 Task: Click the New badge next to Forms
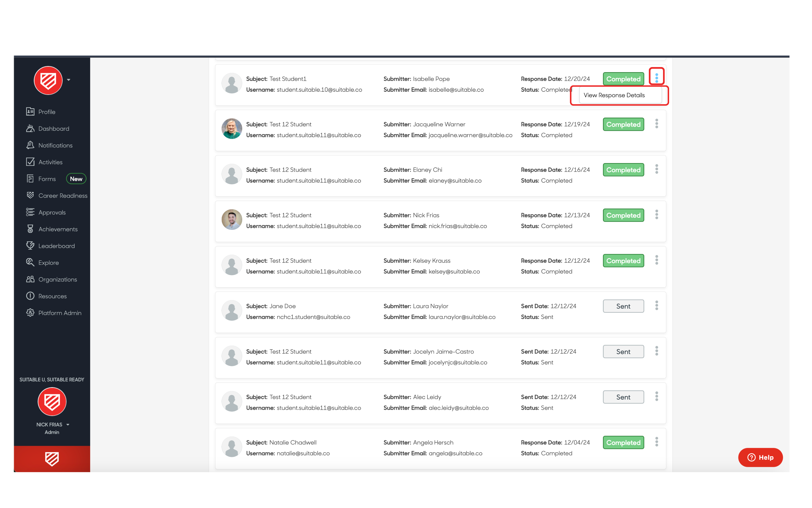pyautogui.click(x=76, y=179)
